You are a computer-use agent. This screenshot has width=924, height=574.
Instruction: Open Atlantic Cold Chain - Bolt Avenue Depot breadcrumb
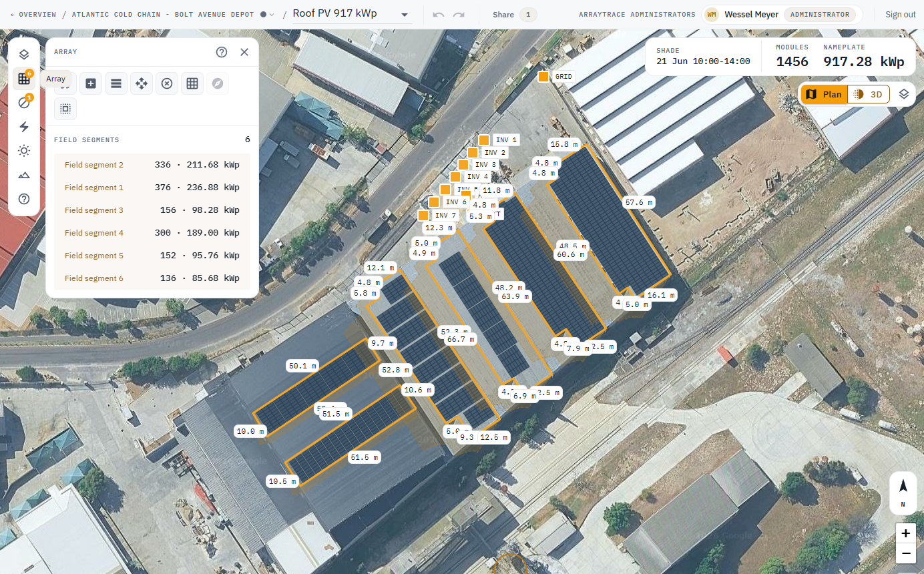(x=163, y=15)
